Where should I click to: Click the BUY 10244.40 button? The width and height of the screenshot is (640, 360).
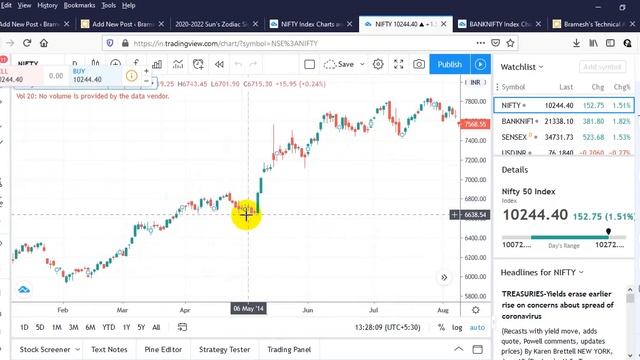(96, 76)
